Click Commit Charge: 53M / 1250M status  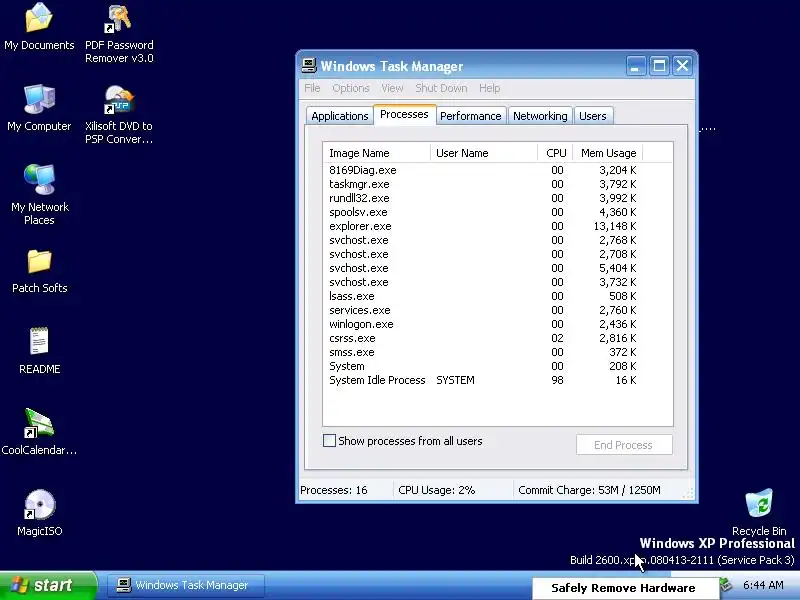(x=589, y=490)
